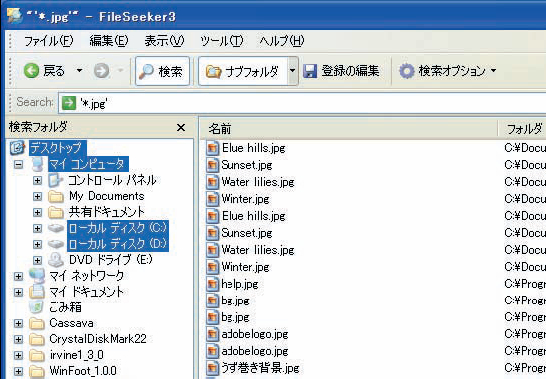This screenshot has width=546, height=379.
Task: Click the 検索 search button
Action: [162, 71]
